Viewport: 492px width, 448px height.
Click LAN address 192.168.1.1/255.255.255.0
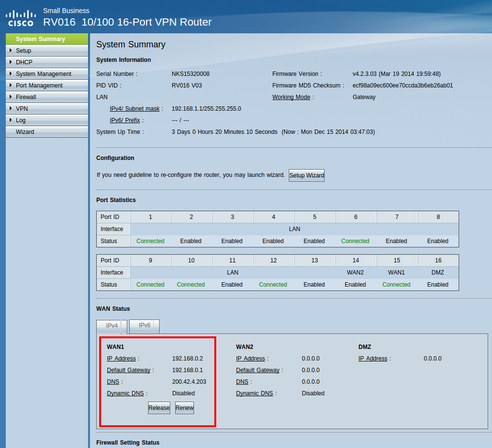pos(206,108)
